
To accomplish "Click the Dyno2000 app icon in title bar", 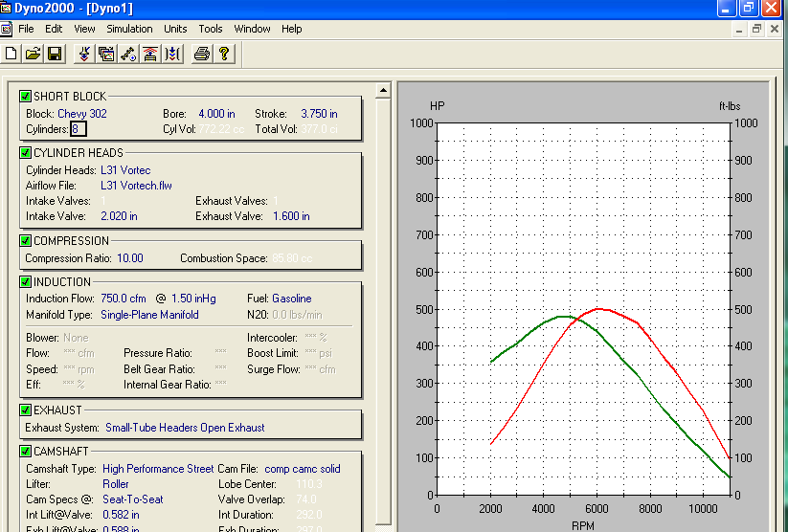I will click(6, 8).
